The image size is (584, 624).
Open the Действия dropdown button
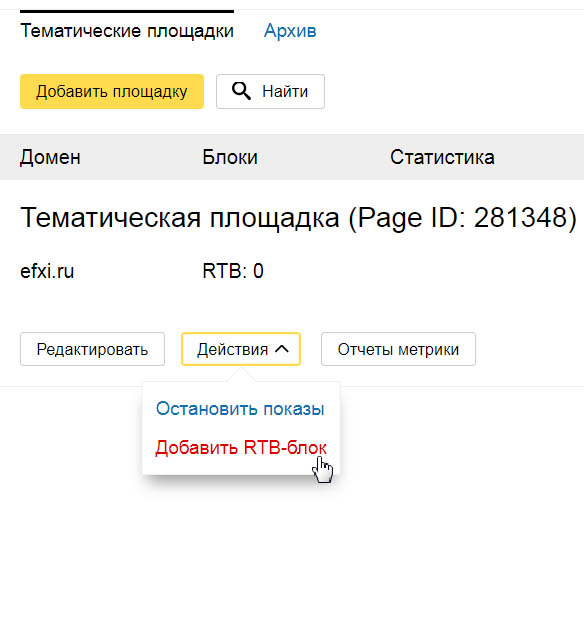pyautogui.click(x=241, y=349)
